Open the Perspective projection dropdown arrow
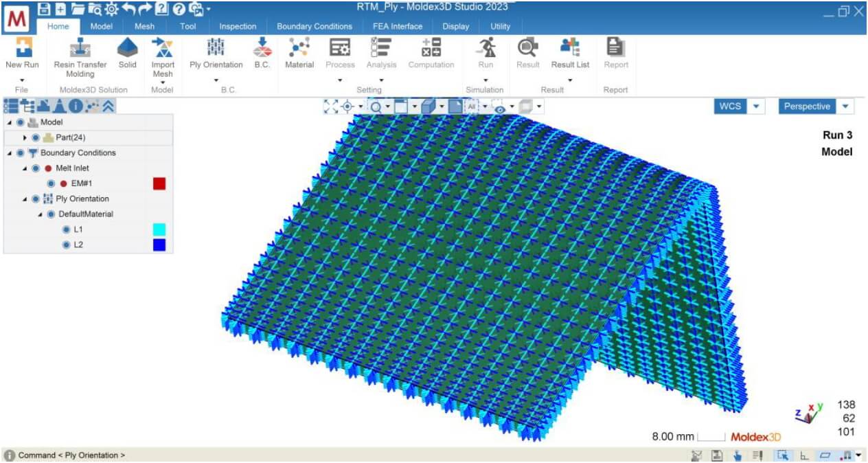This screenshot has width=868, height=463. click(x=845, y=106)
